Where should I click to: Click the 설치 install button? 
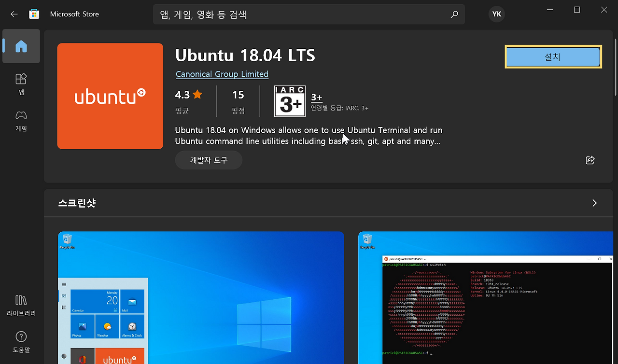(x=553, y=57)
